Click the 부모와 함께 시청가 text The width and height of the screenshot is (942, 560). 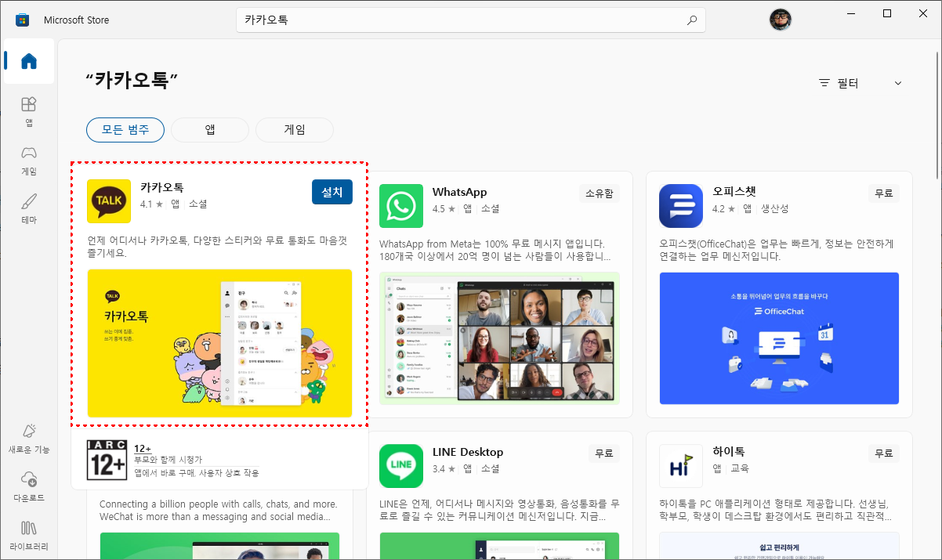pyautogui.click(x=168, y=460)
